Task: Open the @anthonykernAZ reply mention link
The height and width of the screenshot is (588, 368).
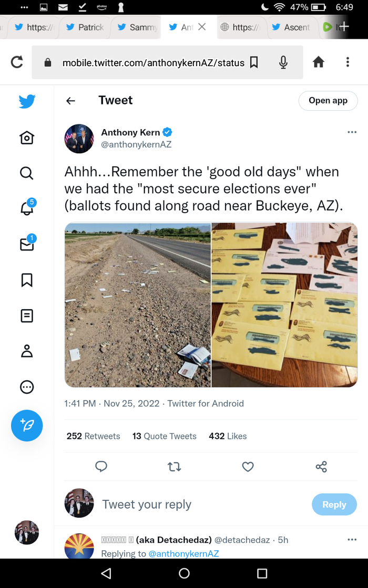Action: point(183,553)
